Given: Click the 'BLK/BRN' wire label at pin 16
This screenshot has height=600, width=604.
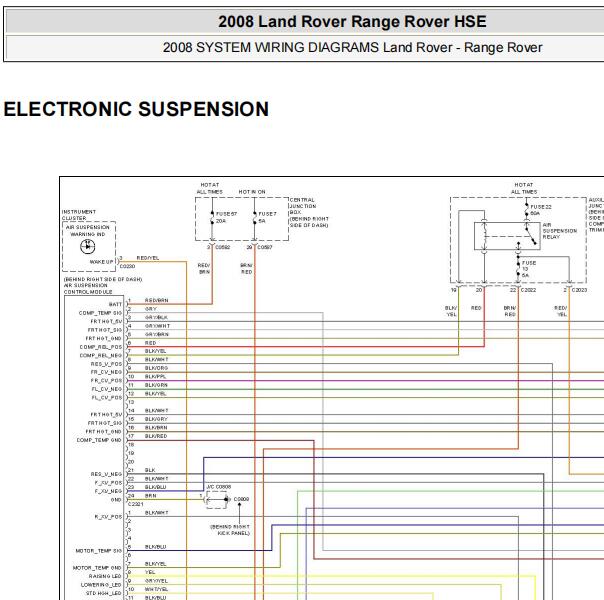Looking at the screenshot, I should pyautogui.click(x=156, y=427).
